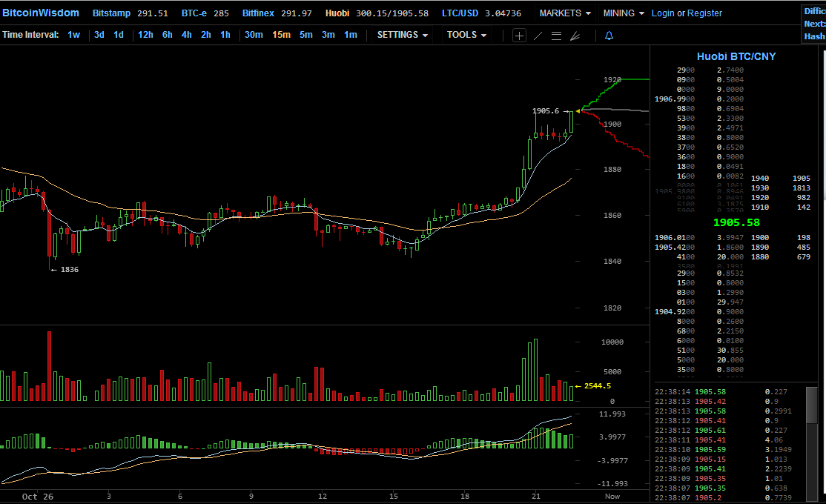The image size is (826, 504).
Task: Grab the trade history scrollbar thumb
Action: tap(811, 405)
